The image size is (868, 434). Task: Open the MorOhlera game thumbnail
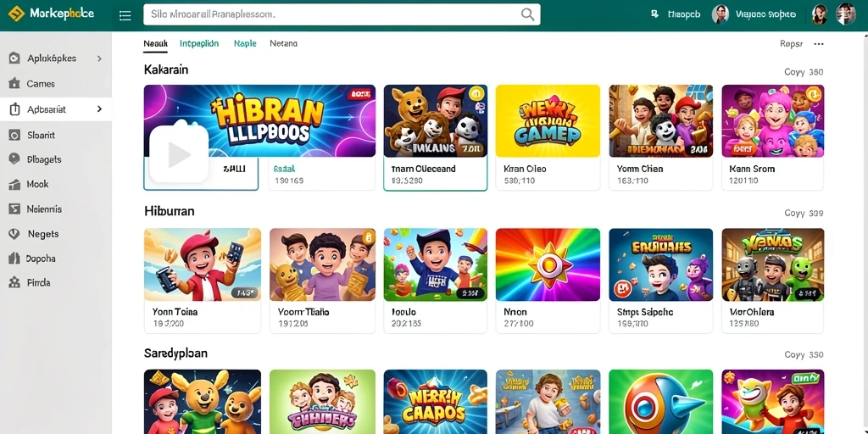tap(773, 264)
